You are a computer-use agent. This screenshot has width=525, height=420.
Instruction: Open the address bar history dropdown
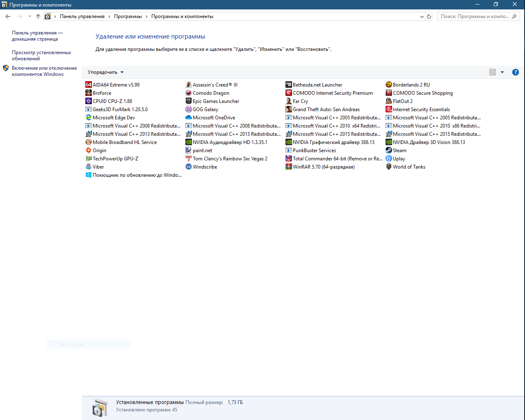(x=422, y=17)
